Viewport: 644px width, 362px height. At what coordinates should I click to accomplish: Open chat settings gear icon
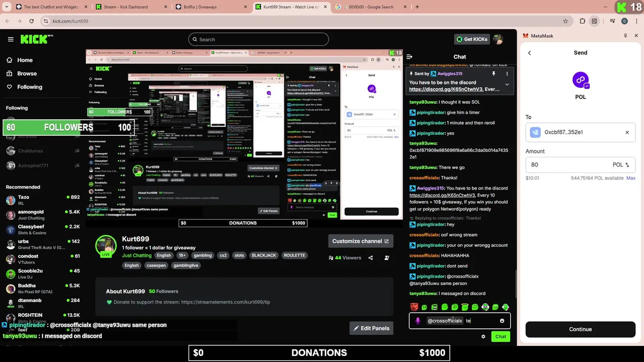coord(484,336)
